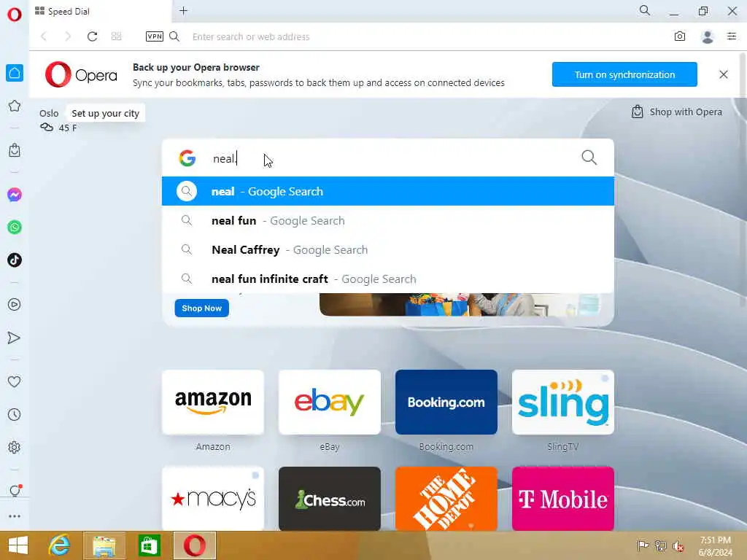The height and width of the screenshot is (560, 747).
Task: Open the shopping banner image
Action: point(460,305)
